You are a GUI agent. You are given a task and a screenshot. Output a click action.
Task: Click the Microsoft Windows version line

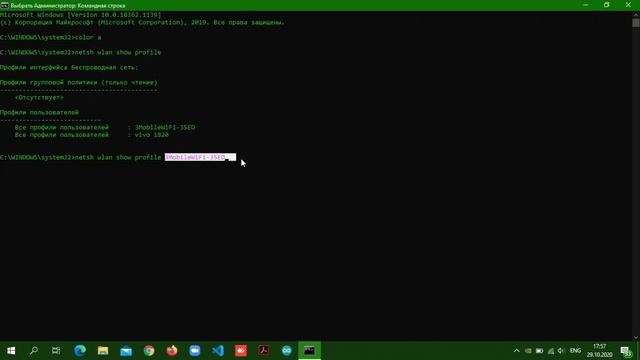coord(80,15)
